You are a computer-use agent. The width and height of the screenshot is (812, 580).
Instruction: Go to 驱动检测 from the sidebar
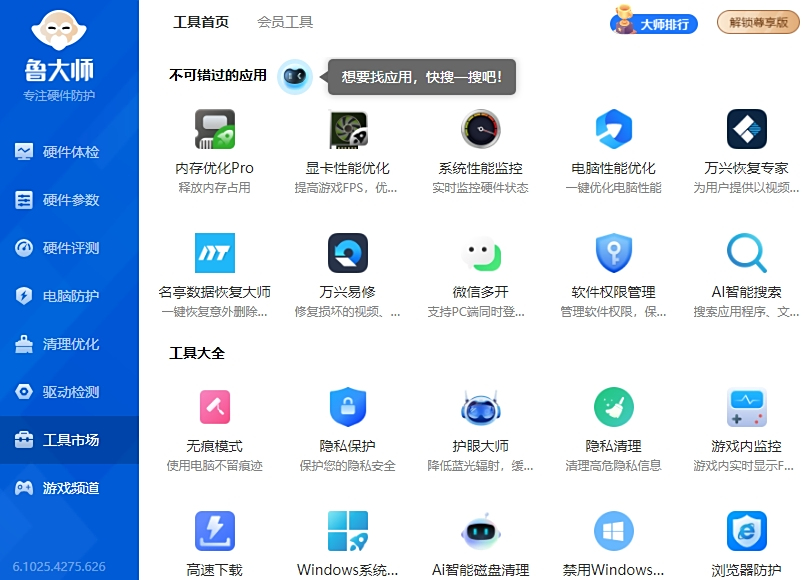pos(60,392)
